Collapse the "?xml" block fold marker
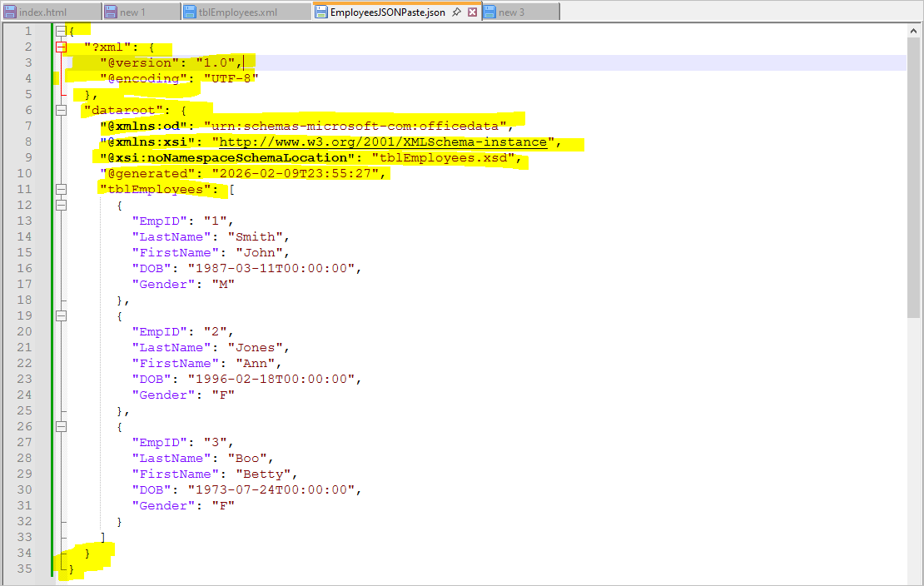The width and height of the screenshot is (924, 586). (x=61, y=47)
